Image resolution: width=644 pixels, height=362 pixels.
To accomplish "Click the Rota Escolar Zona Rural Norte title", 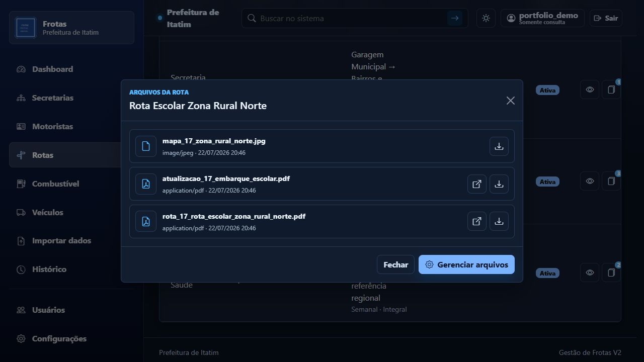I will 198,106.
